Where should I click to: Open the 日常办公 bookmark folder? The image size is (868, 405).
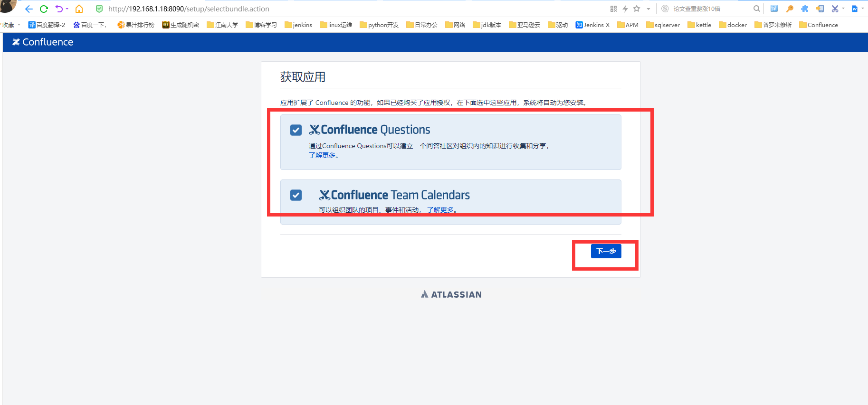[x=422, y=25]
